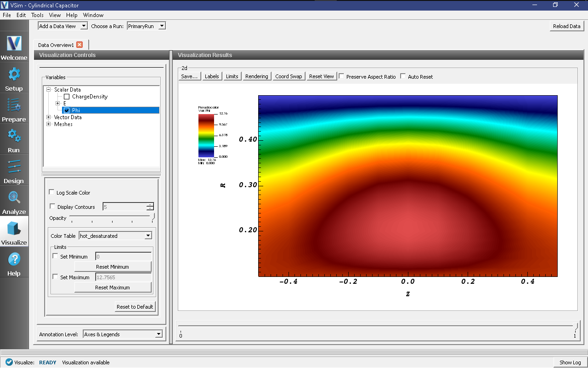Open the File menu

point(7,15)
